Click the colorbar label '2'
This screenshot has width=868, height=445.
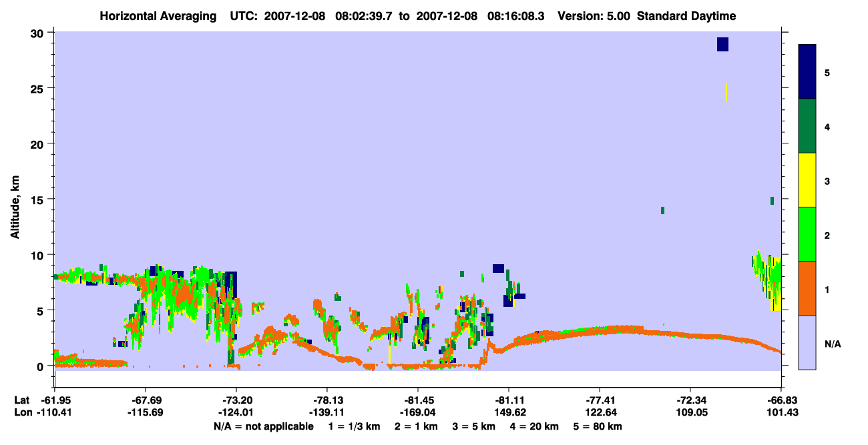pyautogui.click(x=827, y=235)
